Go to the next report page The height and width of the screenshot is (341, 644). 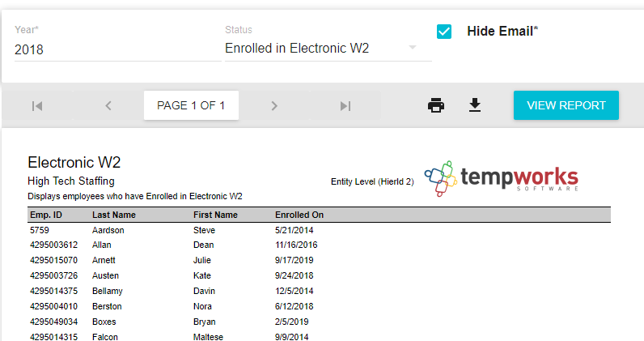coord(274,105)
